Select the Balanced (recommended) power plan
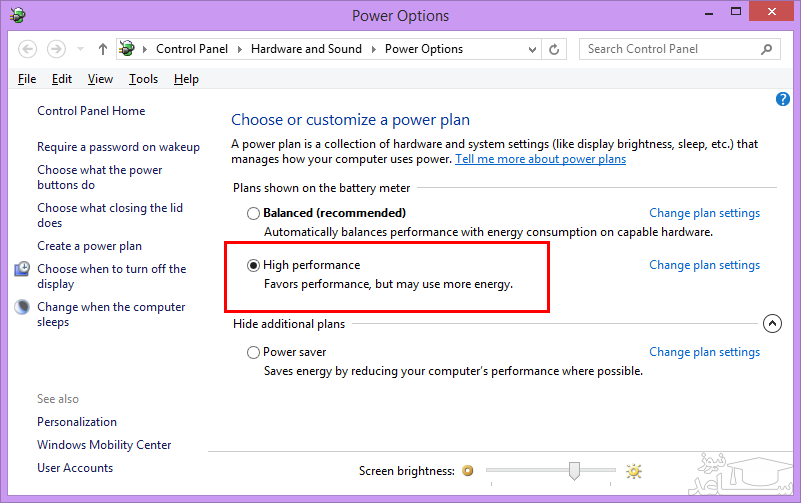This screenshot has height=503, width=801. coord(253,213)
